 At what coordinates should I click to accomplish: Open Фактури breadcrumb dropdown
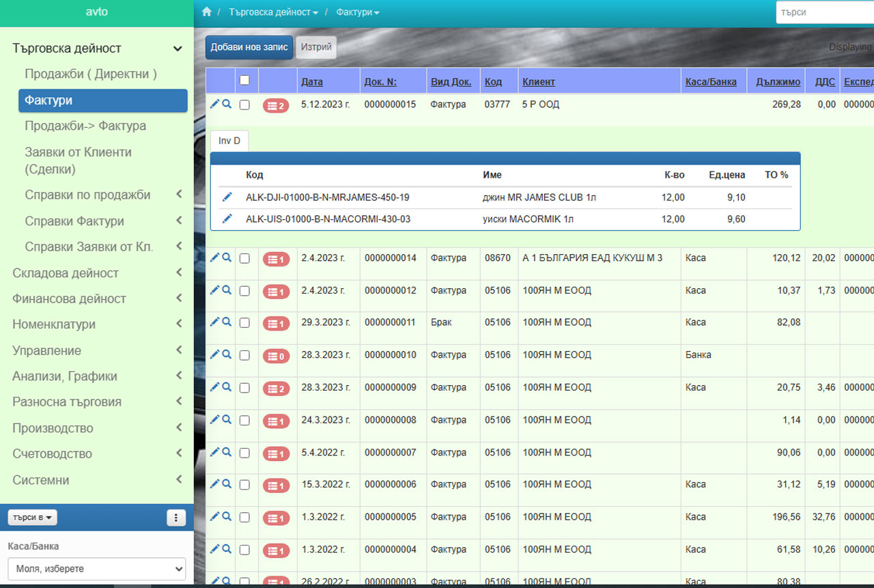[x=358, y=12]
